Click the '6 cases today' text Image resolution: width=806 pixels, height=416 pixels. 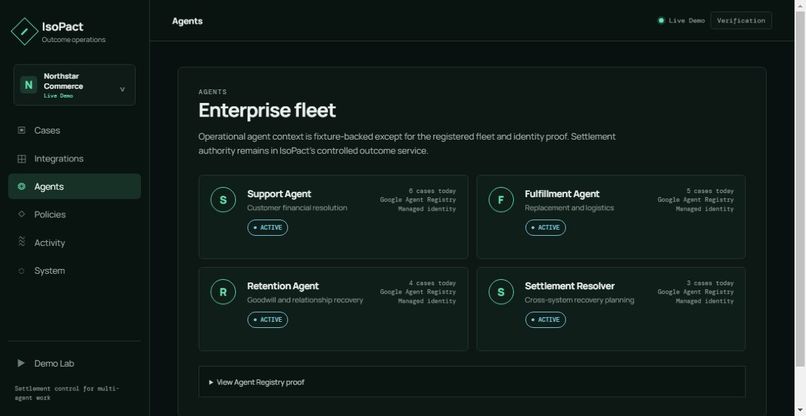[x=432, y=191]
